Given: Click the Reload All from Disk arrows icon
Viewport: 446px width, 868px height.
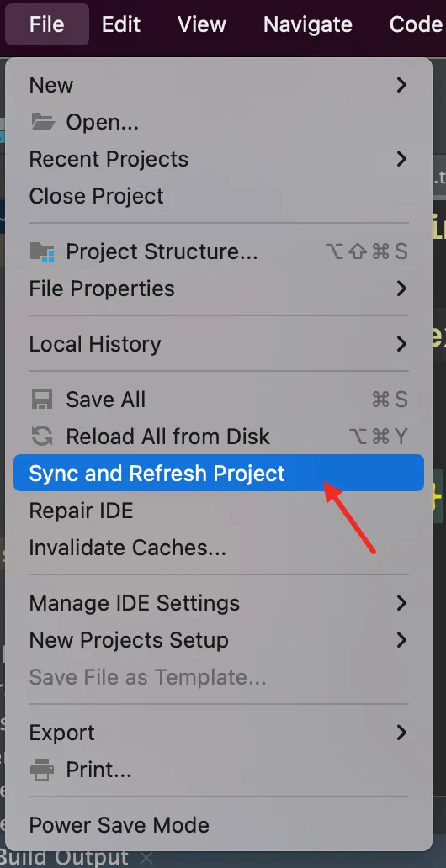Looking at the screenshot, I should (42, 437).
